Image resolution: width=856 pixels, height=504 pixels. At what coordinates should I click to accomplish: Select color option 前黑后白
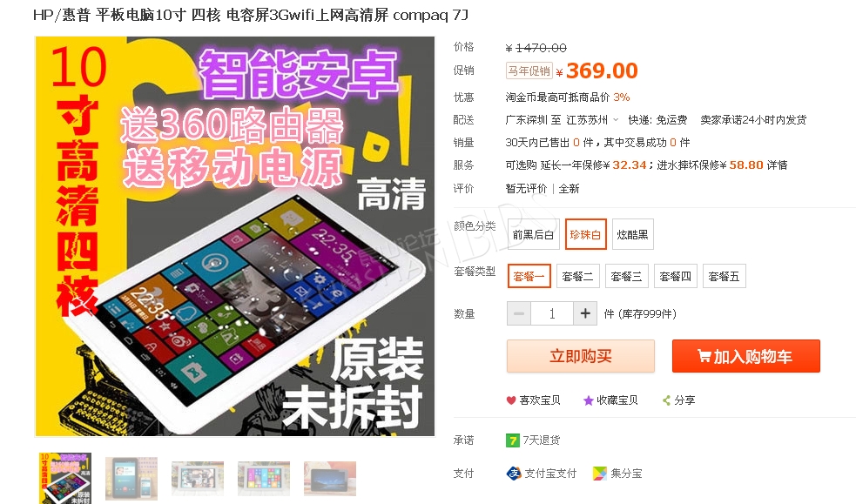(533, 234)
